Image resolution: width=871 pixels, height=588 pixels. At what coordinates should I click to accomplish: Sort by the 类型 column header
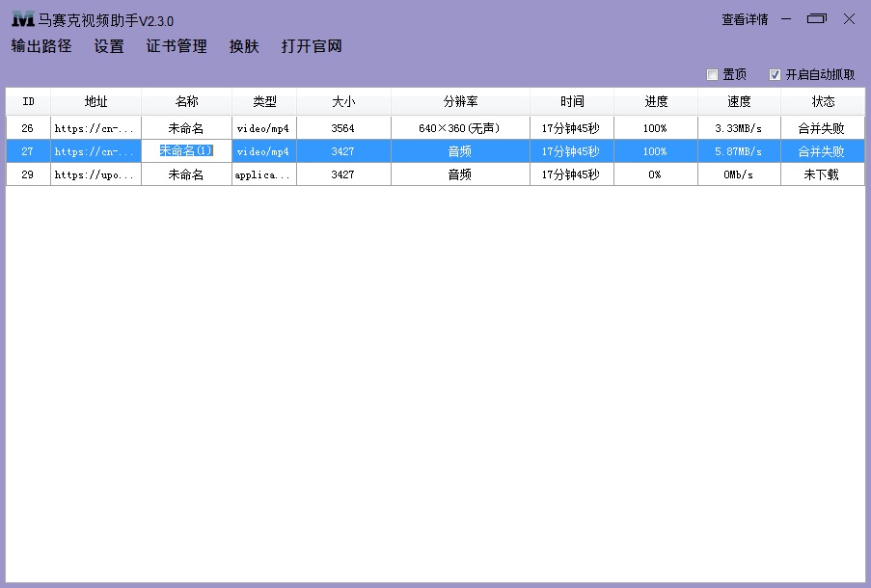[x=264, y=101]
